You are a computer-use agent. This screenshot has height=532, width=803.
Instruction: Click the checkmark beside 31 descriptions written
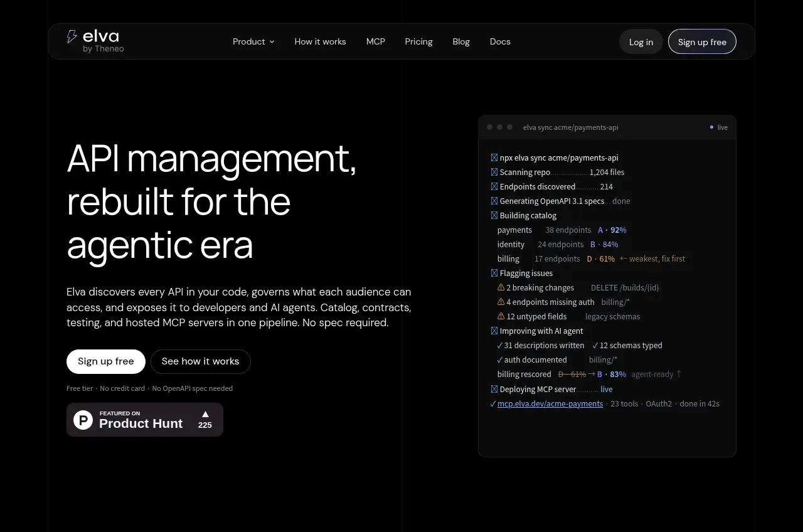[x=500, y=346]
